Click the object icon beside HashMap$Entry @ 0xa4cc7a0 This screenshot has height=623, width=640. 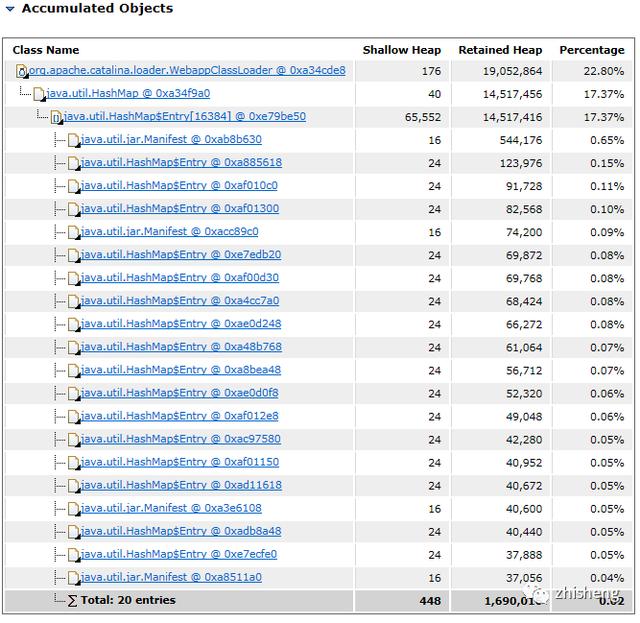[74, 302]
